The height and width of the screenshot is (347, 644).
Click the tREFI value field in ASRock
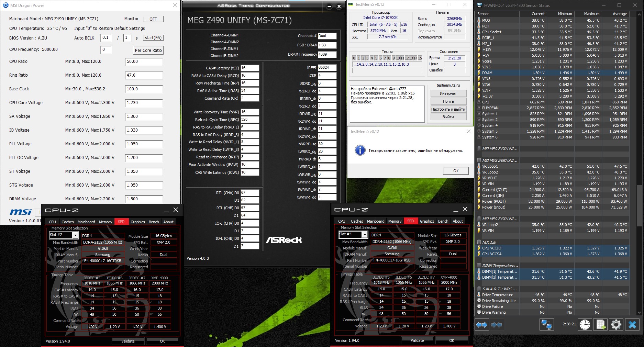click(327, 68)
